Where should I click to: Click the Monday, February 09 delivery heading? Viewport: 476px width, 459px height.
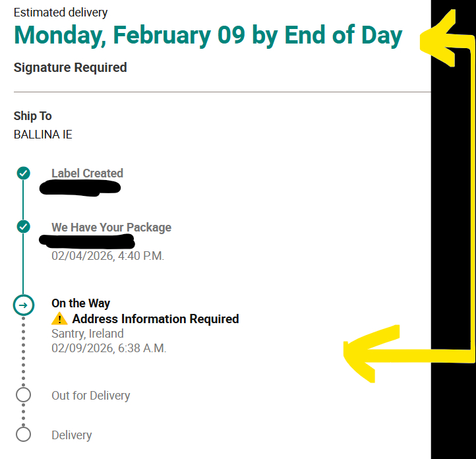pos(208,35)
